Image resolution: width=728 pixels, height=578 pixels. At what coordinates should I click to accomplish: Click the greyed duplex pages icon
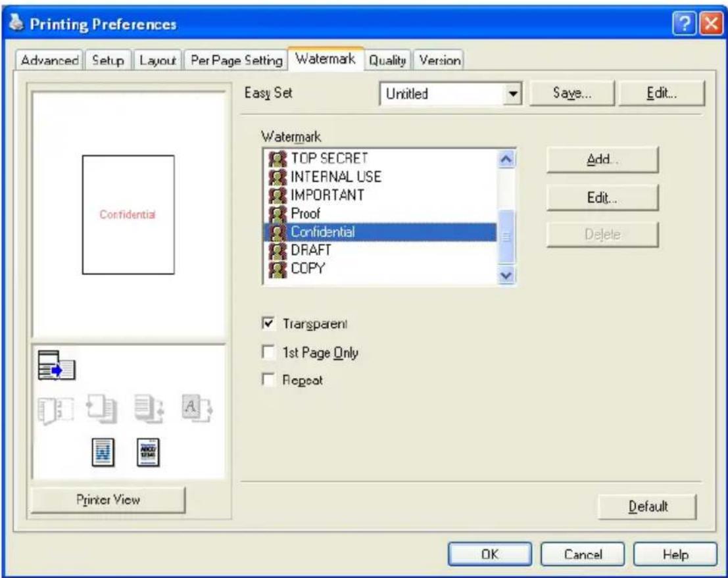tap(102, 408)
